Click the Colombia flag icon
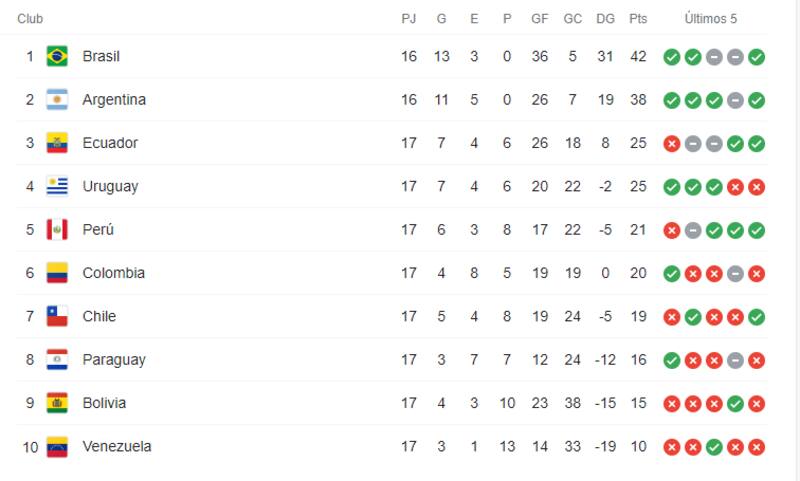Image resolution: width=800 pixels, height=481 pixels. (x=57, y=273)
